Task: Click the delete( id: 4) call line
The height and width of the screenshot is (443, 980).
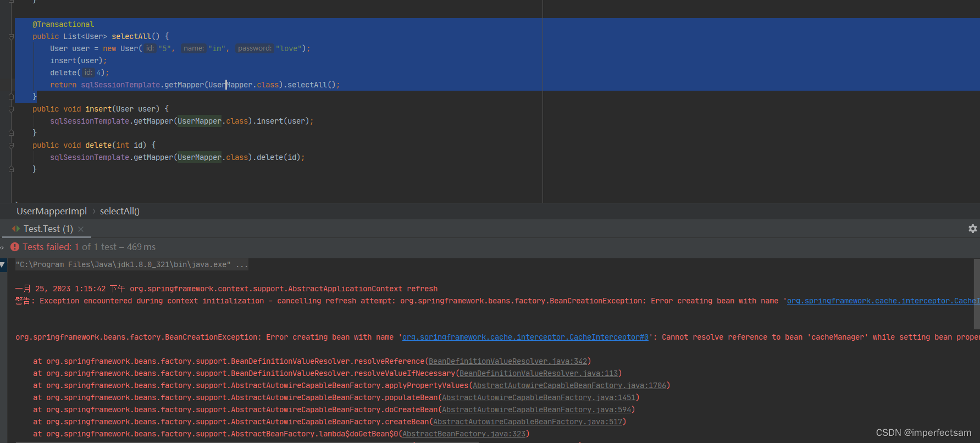Action: (79, 73)
